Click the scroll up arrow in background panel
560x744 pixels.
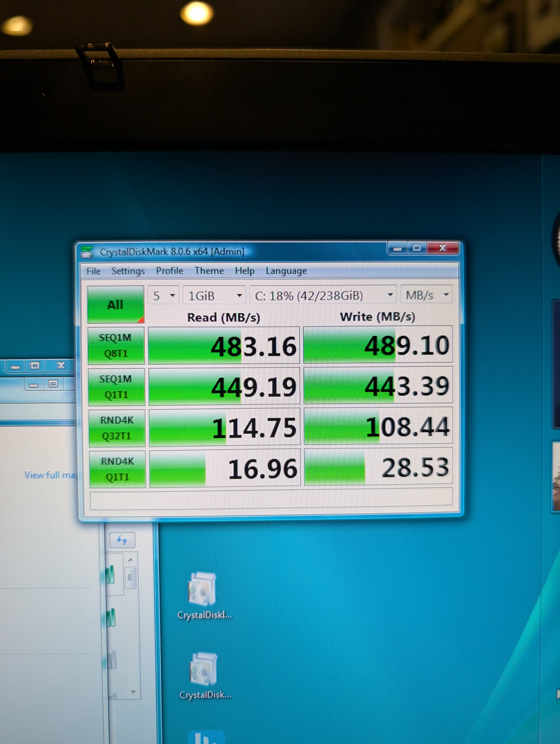(x=131, y=560)
